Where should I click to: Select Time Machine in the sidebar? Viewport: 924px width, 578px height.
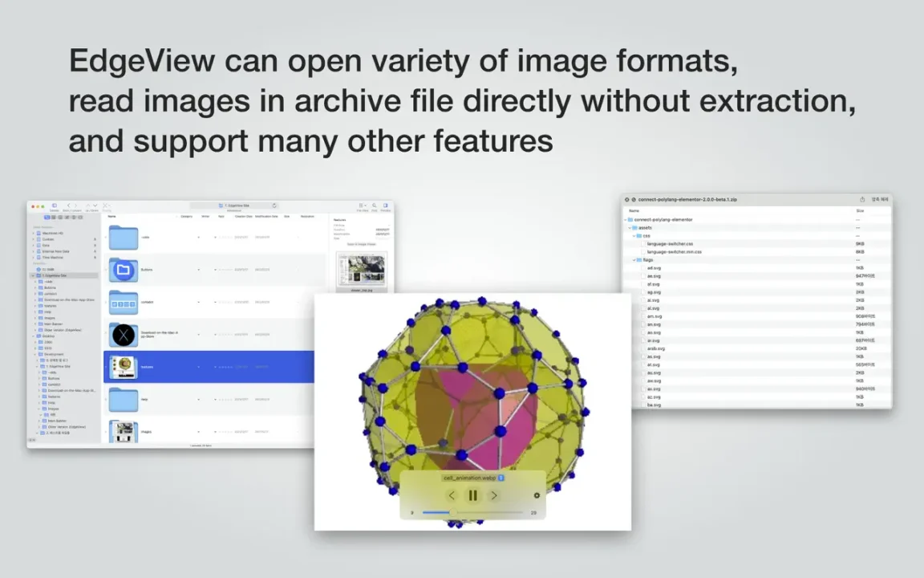pyautogui.click(x=52, y=257)
